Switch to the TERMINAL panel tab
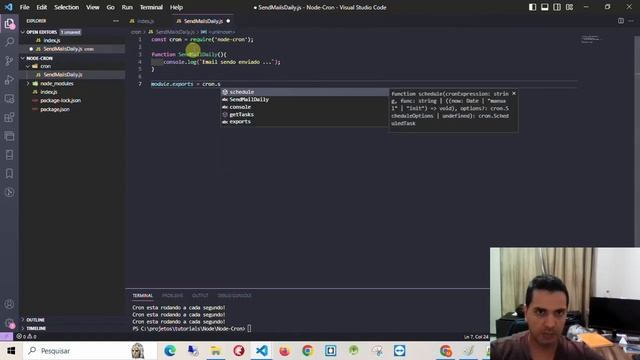Screen dimensions: 640x360 click(142, 296)
